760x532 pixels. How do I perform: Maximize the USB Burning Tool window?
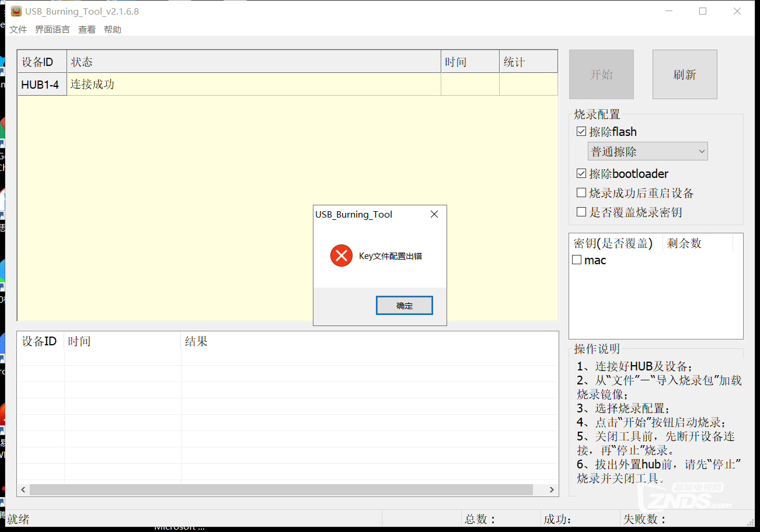(x=703, y=11)
